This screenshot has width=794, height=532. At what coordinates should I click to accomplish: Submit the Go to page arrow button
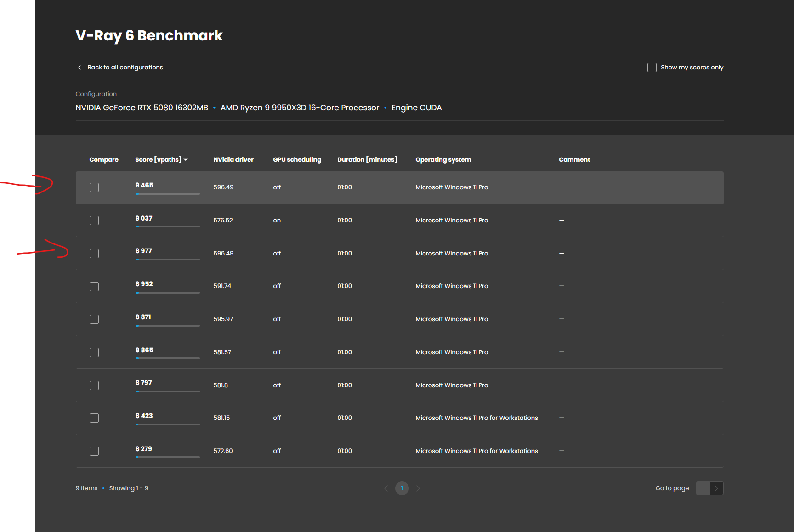click(x=716, y=488)
